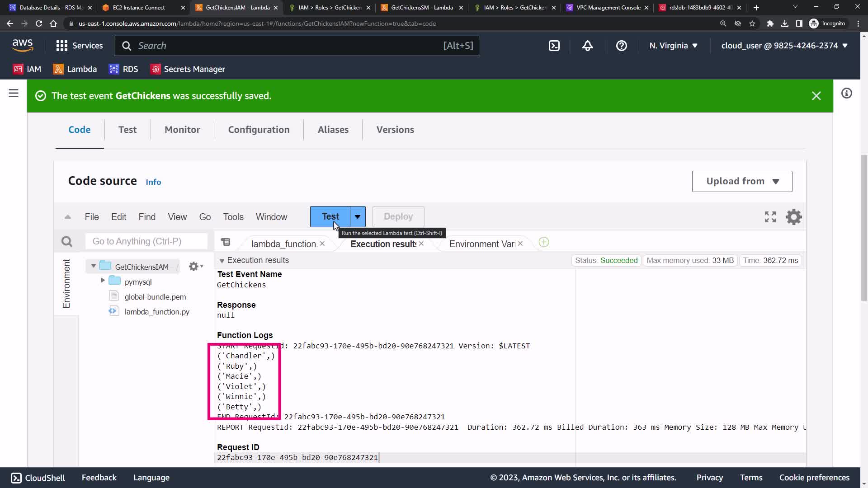The width and height of the screenshot is (868, 488).
Task: Open the help question mark menu
Action: pyautogui.click(x=621, y=46)
